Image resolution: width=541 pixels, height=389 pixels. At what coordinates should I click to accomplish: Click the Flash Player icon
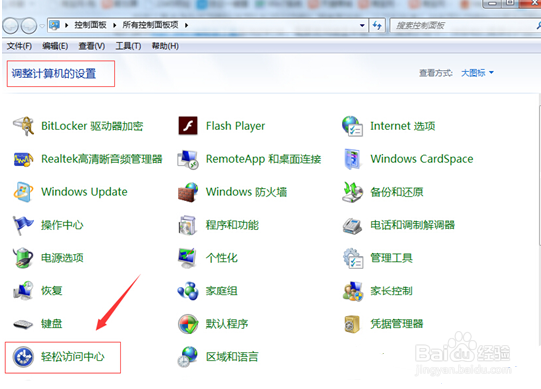[188, 126]
